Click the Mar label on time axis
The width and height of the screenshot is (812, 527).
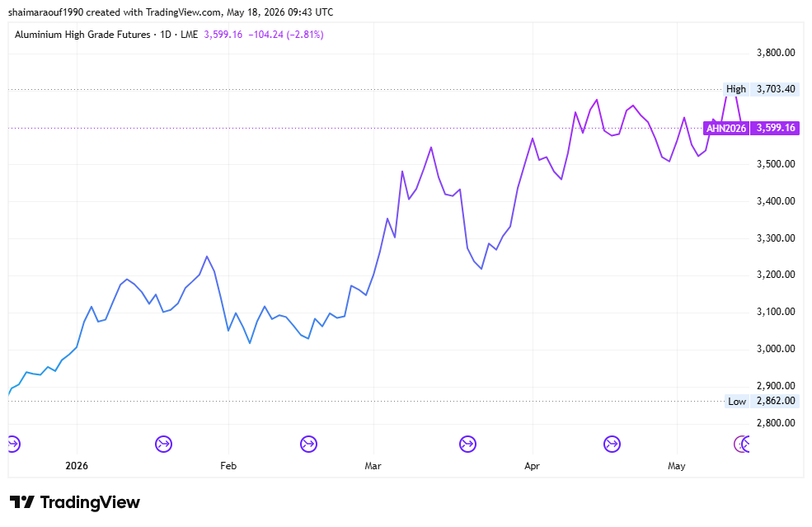[x=373, y=466]
